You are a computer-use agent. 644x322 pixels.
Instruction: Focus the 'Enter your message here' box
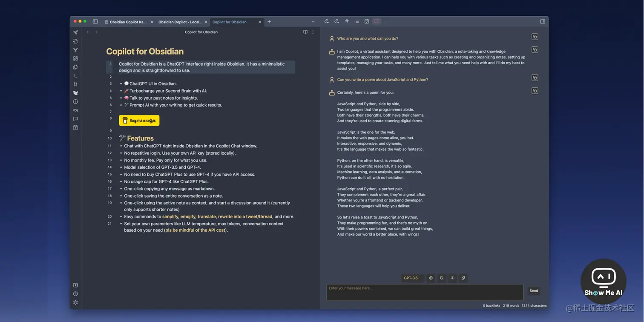pyautogui.click(x=425, y=293)
